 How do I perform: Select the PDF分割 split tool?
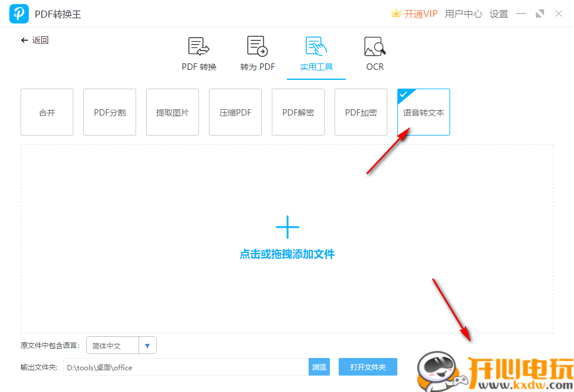[x=109, y=111]
